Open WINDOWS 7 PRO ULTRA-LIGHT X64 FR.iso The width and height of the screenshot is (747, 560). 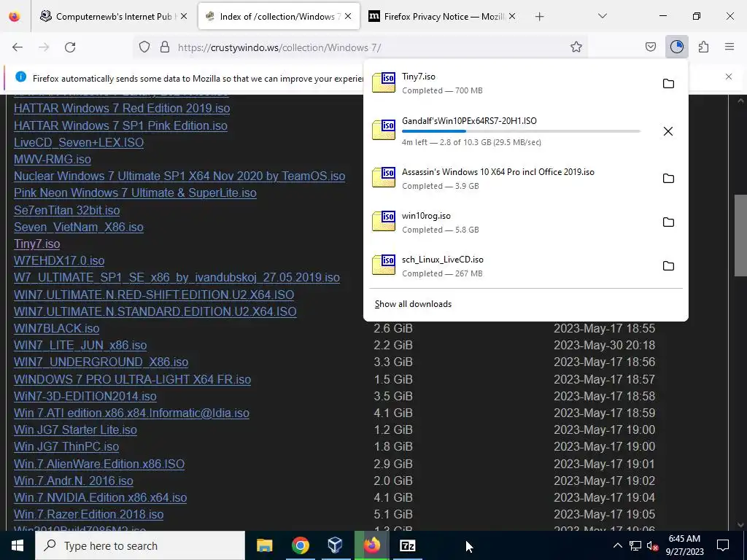(x=133, y=379)
